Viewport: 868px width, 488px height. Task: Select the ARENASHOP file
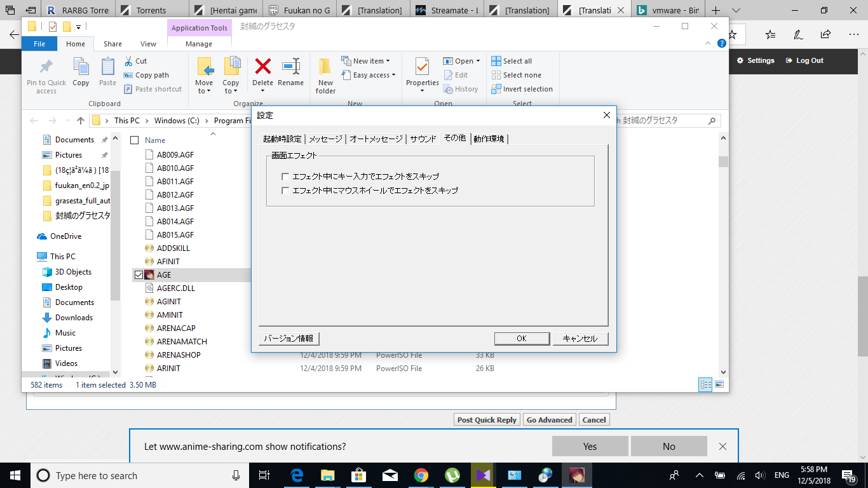coord(178,355)
